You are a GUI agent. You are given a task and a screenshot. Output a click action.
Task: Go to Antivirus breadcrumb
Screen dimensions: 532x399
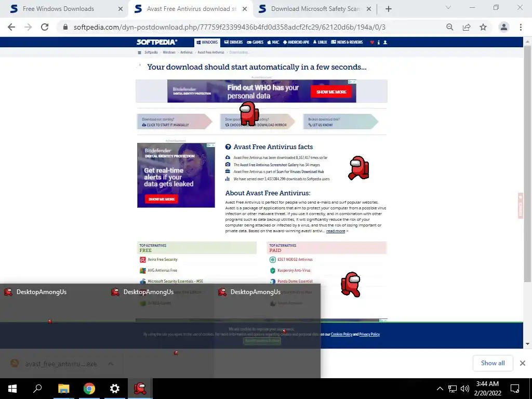[187, 52]
